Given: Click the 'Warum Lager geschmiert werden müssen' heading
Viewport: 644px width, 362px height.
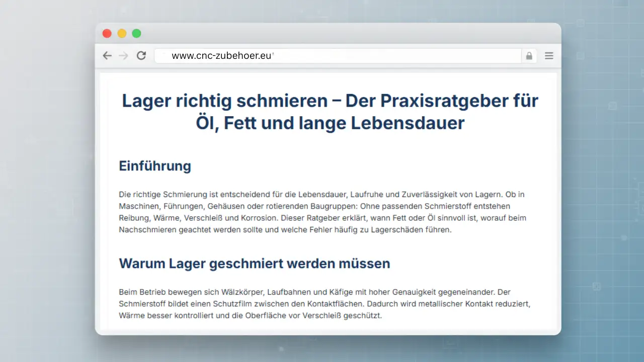Looking at the screenshot, I should point(255,263).
